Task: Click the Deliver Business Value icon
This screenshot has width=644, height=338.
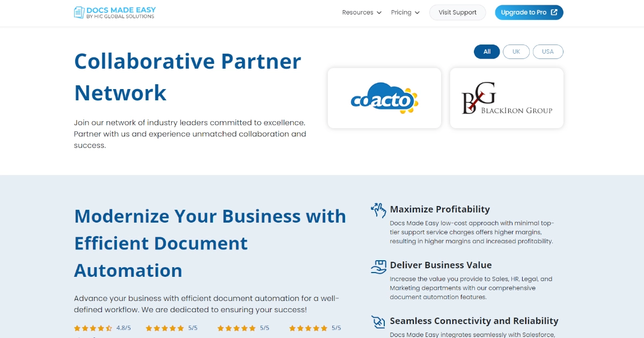Action: 378,267
